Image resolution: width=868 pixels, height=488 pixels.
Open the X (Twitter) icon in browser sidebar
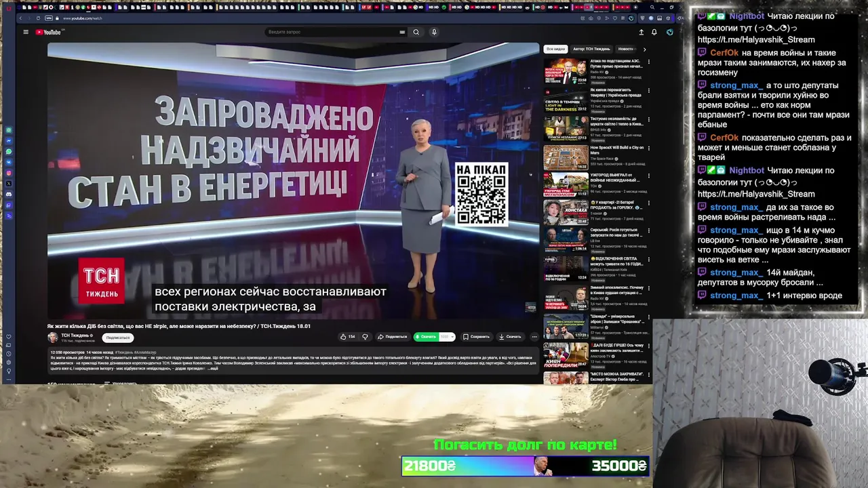pos(9,184)
